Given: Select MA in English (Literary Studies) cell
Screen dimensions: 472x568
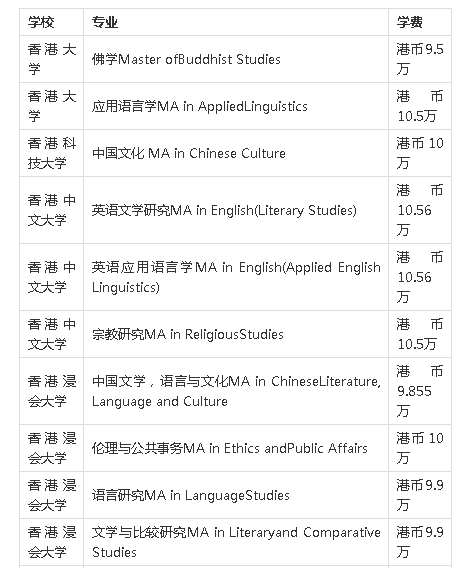Looking at the screenshot, I should pyautogui.click(x=236, y=210).
